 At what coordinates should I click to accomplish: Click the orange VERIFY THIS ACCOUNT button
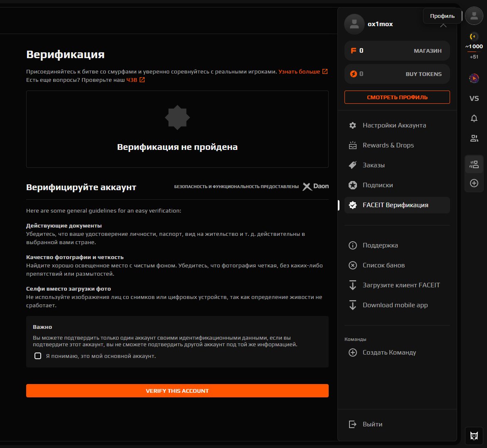click(x=177, y=391)
